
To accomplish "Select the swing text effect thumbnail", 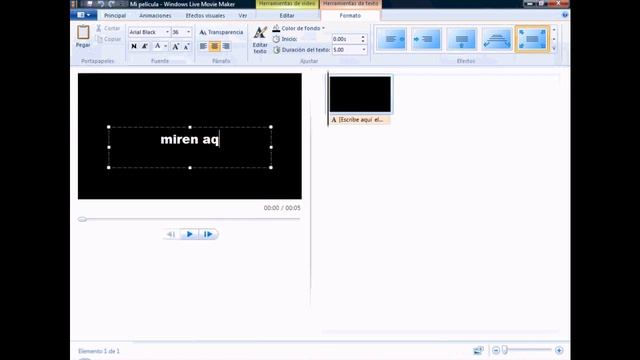I will tap(497, 39).
